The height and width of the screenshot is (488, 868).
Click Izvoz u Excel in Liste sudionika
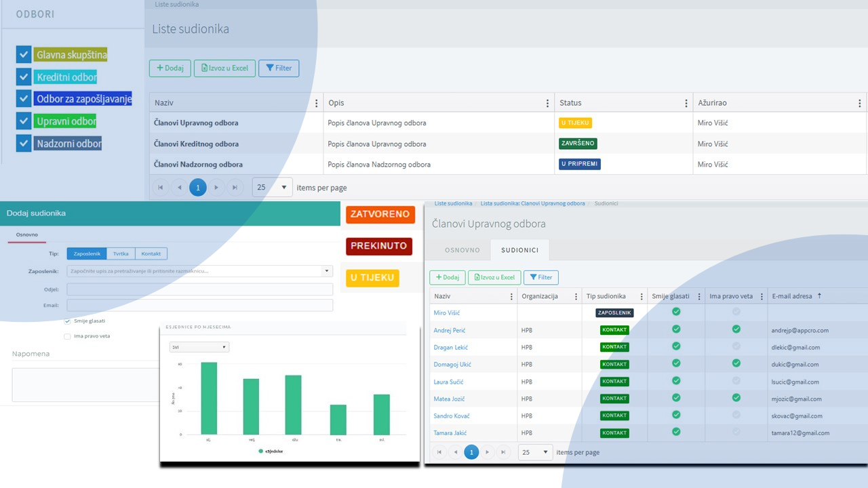(x=224, y=68)
